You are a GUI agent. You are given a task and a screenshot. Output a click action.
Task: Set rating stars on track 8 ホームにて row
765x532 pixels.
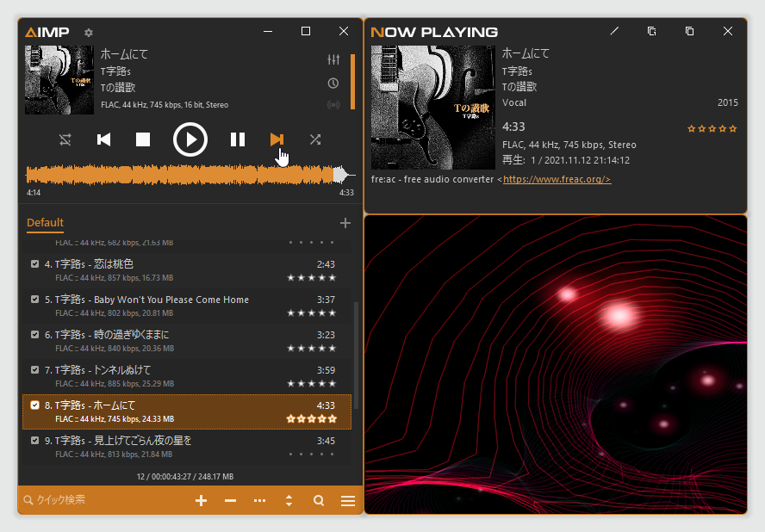click(x=311, y=419)
